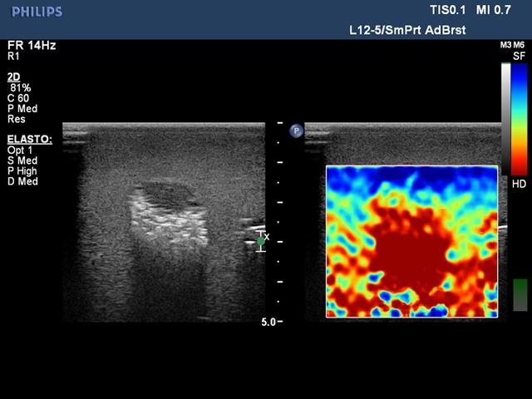This screenshot has height=399, width=532.
Task: Click the FR 14Hz frame rate readout
Action: [32, 45]
